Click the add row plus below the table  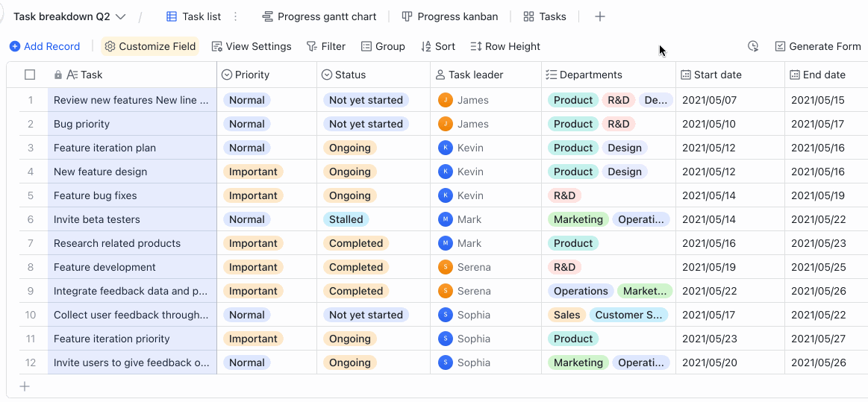[25, 386]
